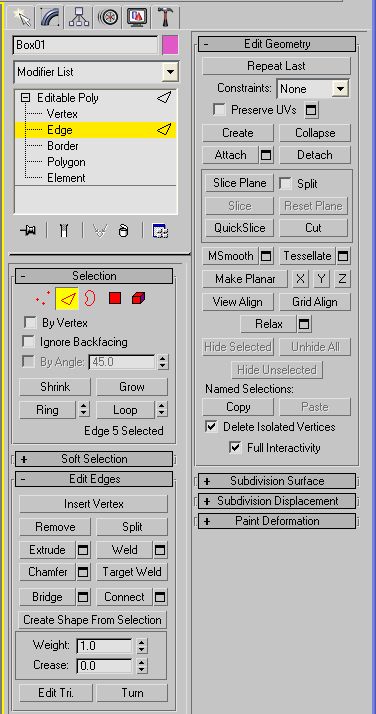This screenshot has width=376, height=714.
Task: Click the Weight value input field
Action: tap(104, 646)
